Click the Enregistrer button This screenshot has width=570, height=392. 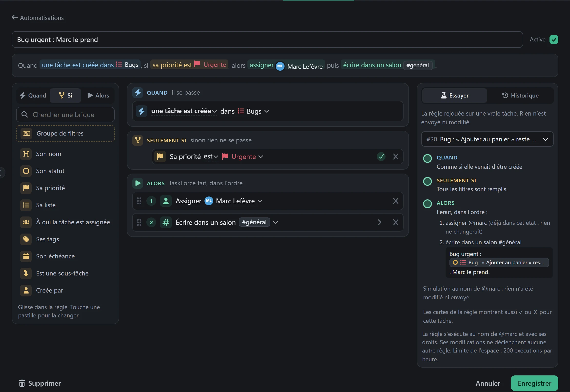(534, 383)
